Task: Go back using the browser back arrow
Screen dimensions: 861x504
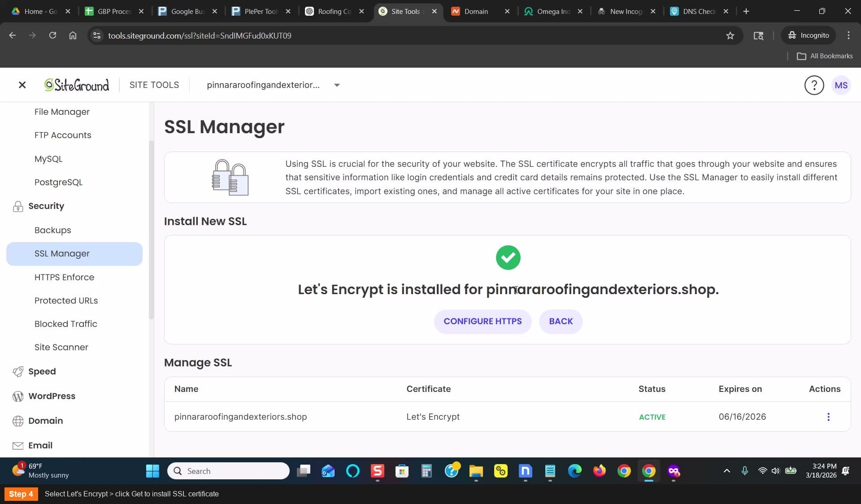Action: pos(13,35)
